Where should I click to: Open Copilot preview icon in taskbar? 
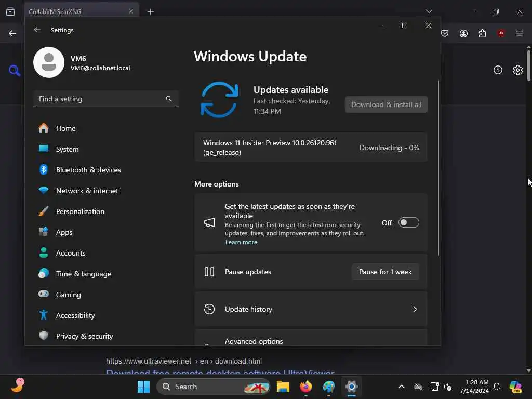pyautogui.click(x=516, y=387)
